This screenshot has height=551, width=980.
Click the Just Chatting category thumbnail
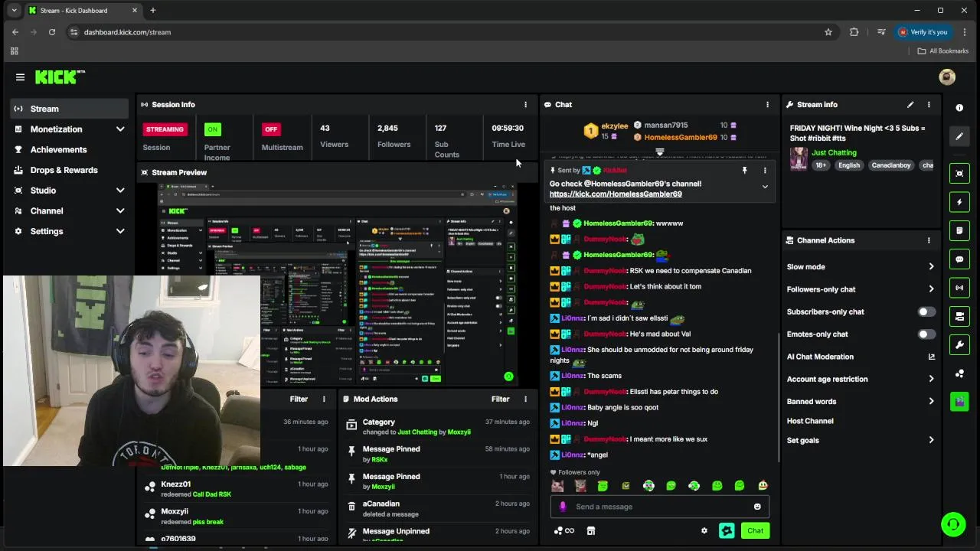pos(799,158)
